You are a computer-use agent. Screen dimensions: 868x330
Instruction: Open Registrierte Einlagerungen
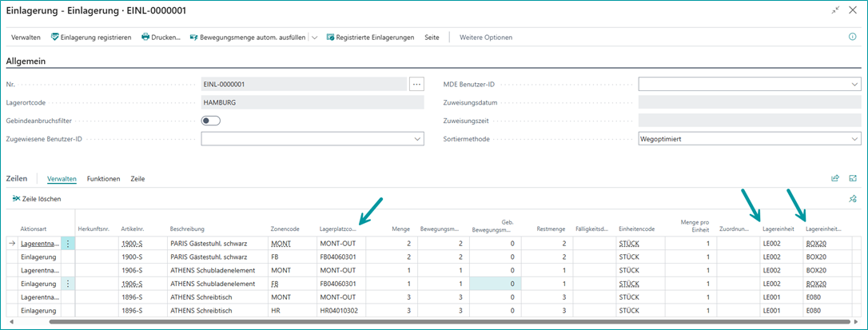pos(374,38)
